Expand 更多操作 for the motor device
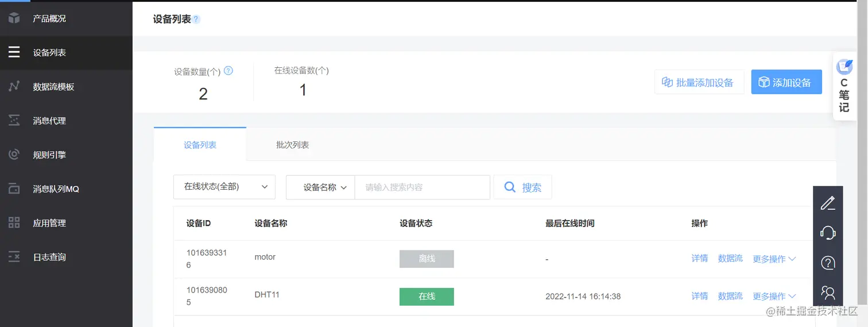 tap(774, 259)
